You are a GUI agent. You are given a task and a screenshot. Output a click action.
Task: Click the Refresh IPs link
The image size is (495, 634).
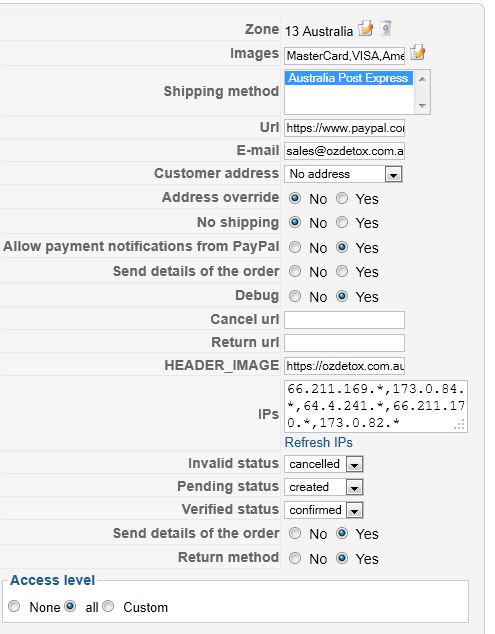(319, 442)
